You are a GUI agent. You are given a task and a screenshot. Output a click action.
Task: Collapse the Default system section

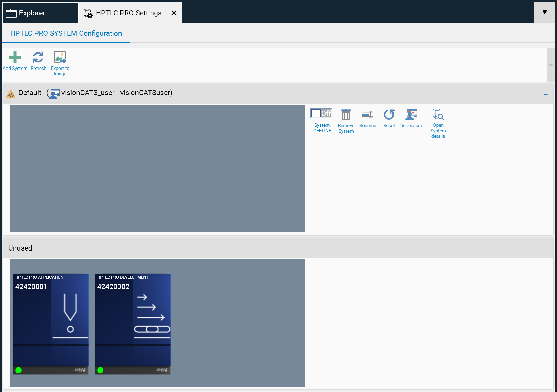coord(545,94)
